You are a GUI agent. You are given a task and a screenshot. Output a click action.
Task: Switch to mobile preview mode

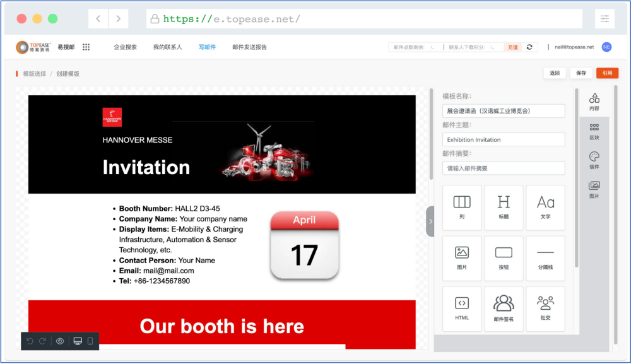[90, 341]
